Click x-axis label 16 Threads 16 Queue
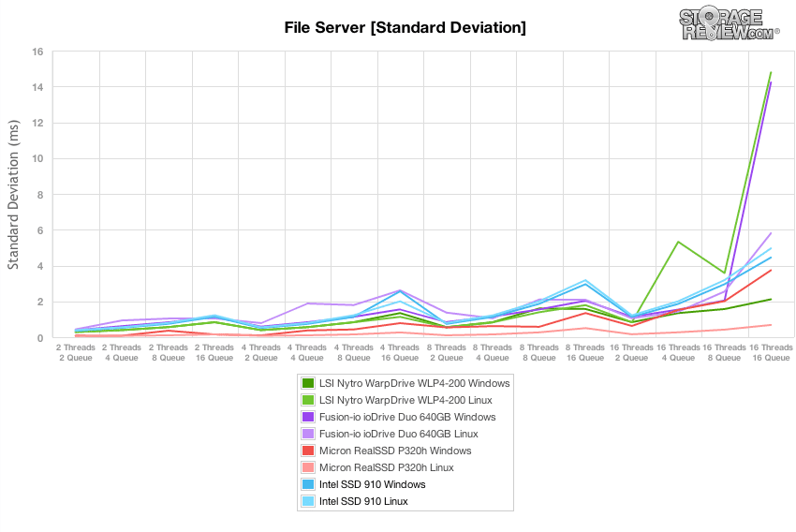796x532 pixels. coord(771,353)
